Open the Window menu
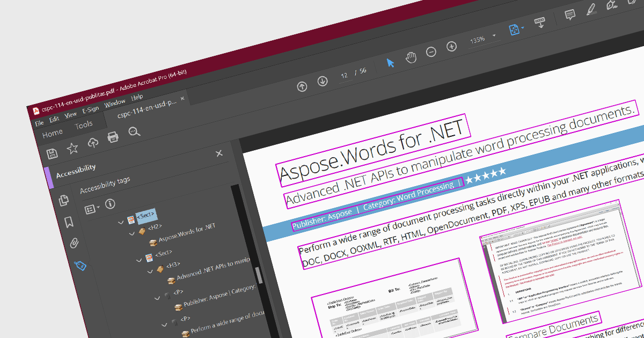This screenshot has width=644, height=338. point(115,103)
